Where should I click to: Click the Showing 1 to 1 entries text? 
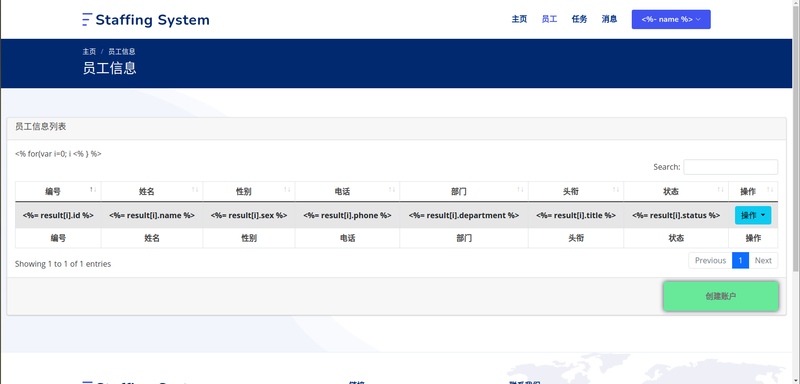click(63, 264)
